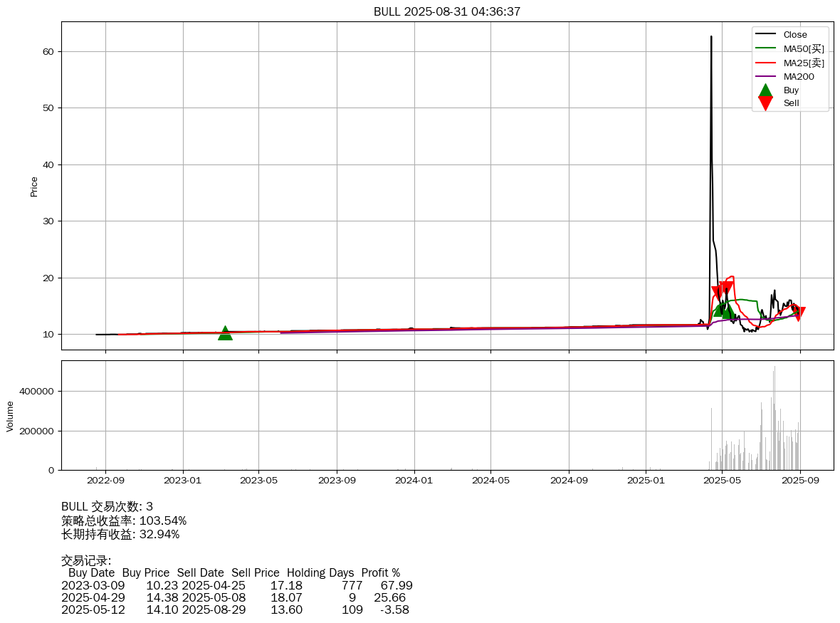Viewport: 840px width, 623px height.
Task: Click the green Buy triangle in the legend
Action: tap(765, 90)
